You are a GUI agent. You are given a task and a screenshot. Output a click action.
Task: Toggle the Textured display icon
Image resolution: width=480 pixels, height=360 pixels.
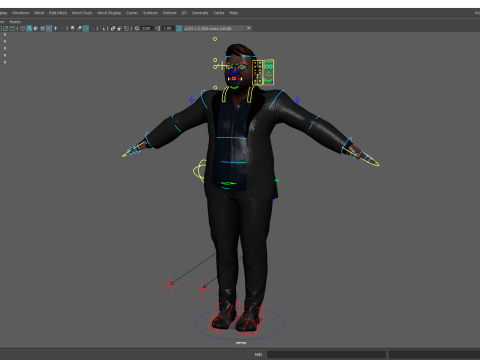point(49,28)
